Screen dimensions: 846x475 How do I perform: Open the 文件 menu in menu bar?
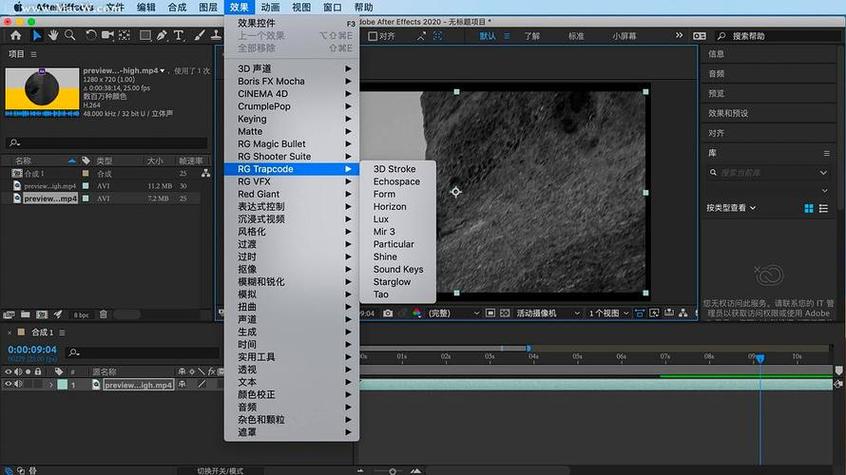115,7
